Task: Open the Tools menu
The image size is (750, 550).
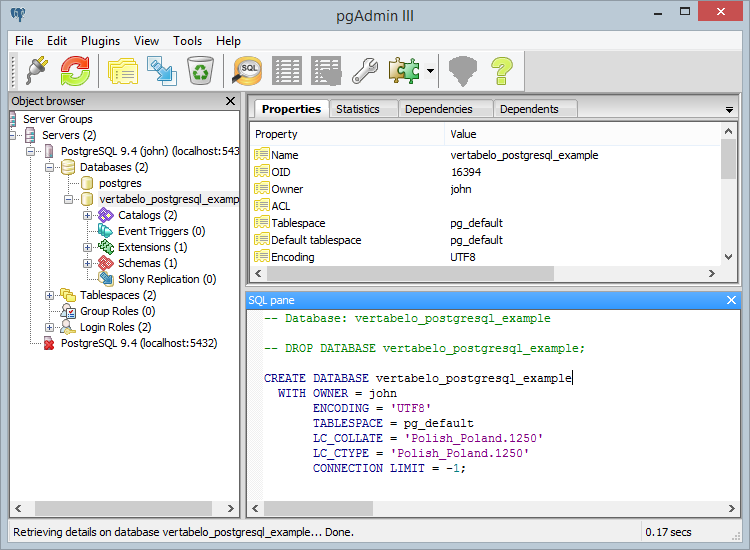Action: 187,41
